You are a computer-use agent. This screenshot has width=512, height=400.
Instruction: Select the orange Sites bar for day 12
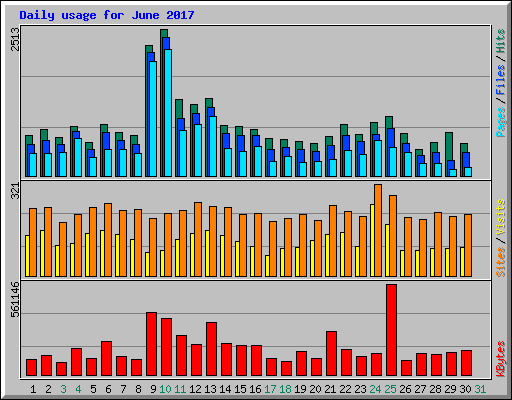coord(198,239)
